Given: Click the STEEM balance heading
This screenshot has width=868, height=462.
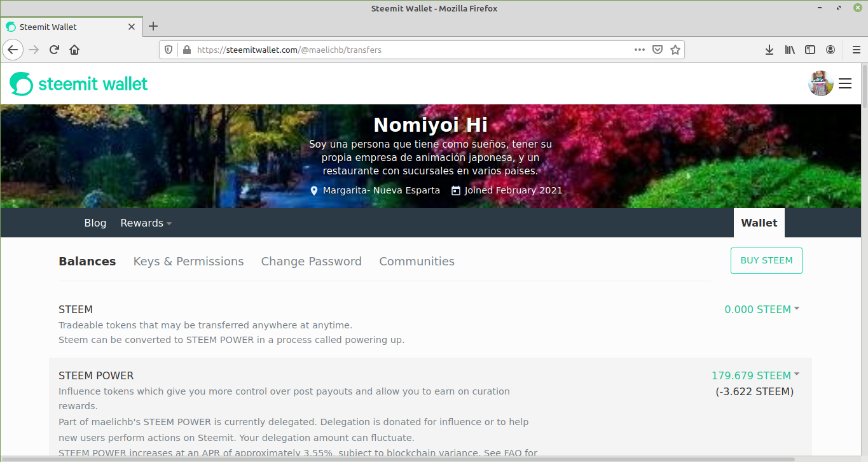Looking at the screenshot, I should pyautogui.click(x=76, y=309).
